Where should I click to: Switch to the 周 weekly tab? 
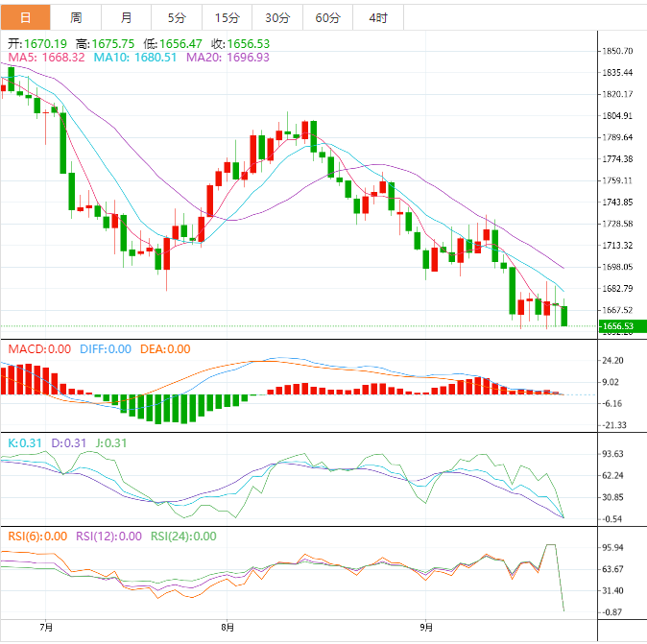click(x=76, y=17)
